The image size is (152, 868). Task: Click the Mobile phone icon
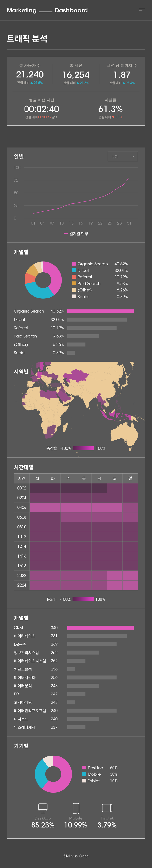[76, 808]
